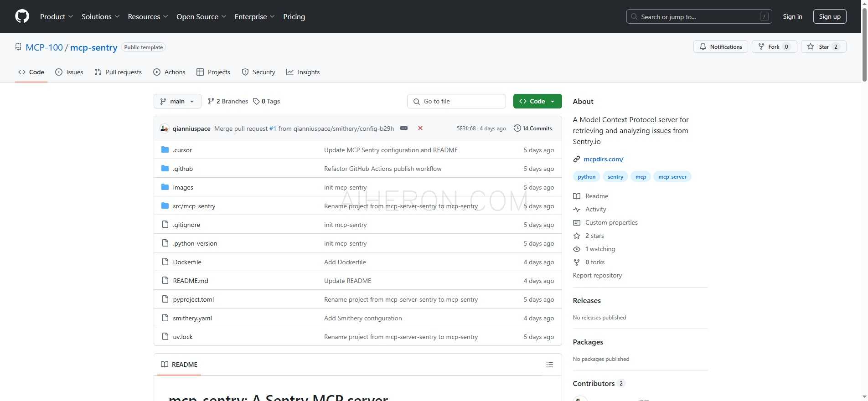Click the failed status X icon
Viewport: 868px width, 401px height.
(x=420, y=129)
